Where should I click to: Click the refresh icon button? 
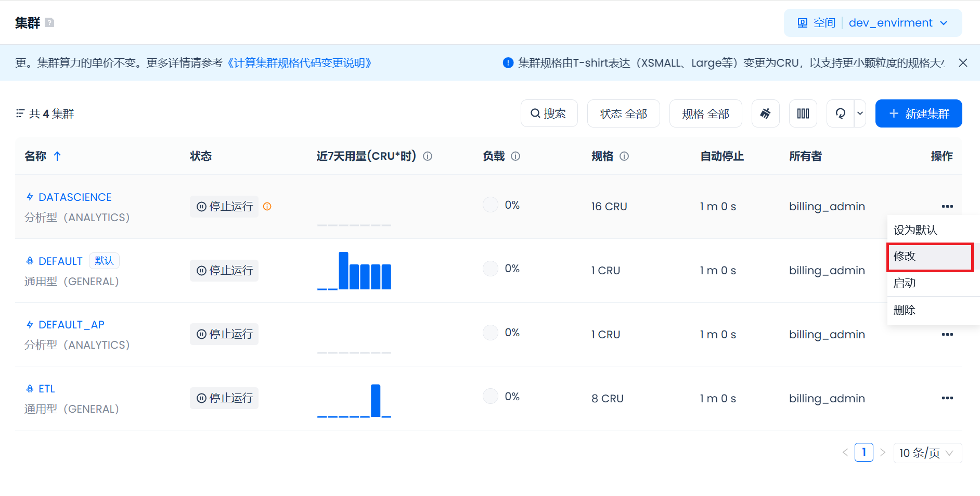point(840,113)
